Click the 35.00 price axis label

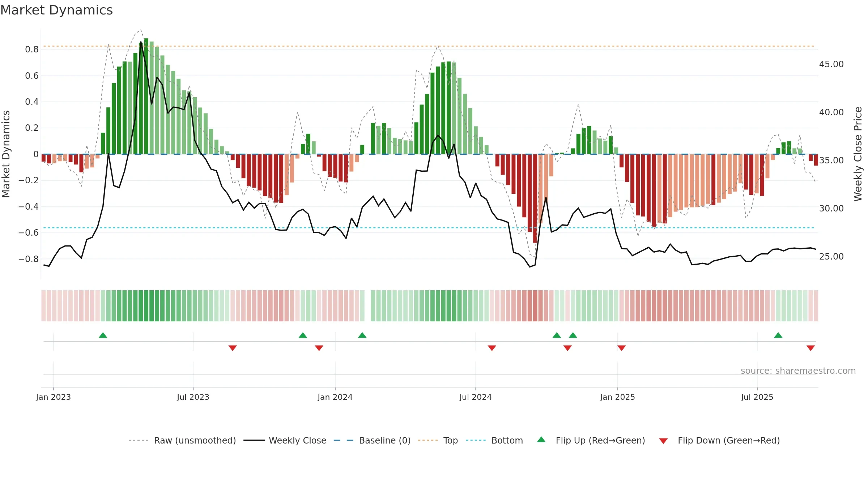coord(831,160)
